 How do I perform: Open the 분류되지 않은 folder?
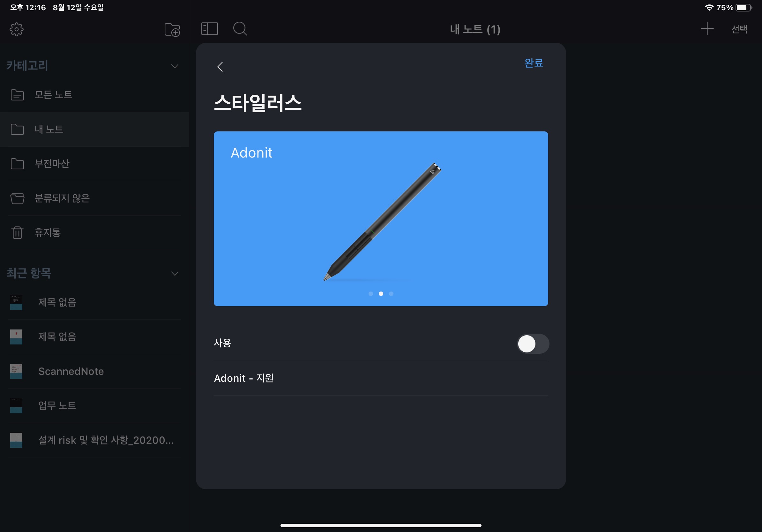tap(62, 198)
